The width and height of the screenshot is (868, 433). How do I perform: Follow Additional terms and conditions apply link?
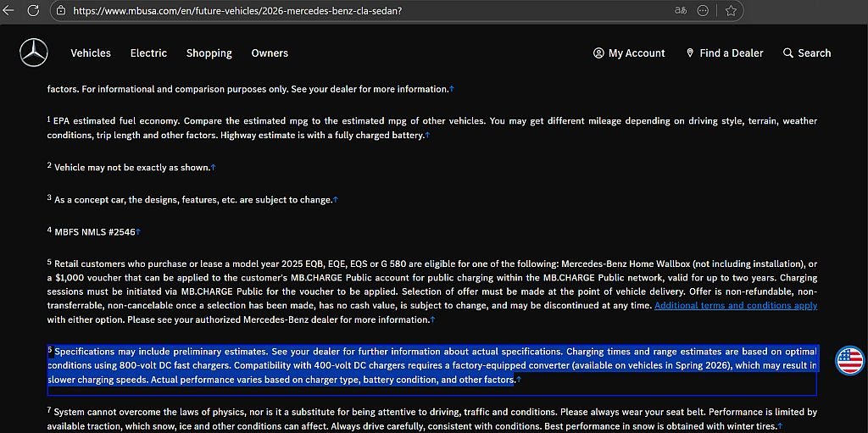coord(735,305)
